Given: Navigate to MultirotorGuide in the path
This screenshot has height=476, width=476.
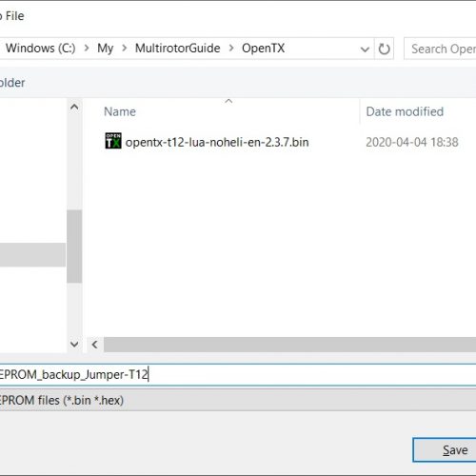Looking at the screenshot, I should (x=178, y=49).
